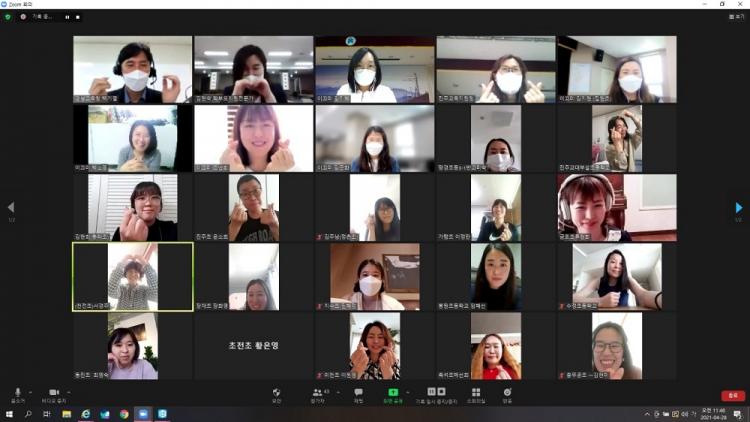The image size is (750, 422).
Task: Open the Reactions menu
Action: tap(507, 393)
